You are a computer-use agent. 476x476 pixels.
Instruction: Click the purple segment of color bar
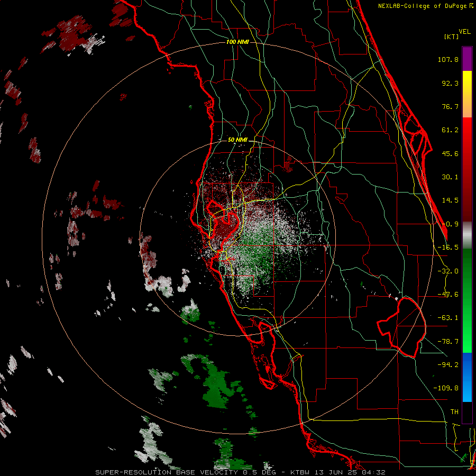[x=467, y=59]
